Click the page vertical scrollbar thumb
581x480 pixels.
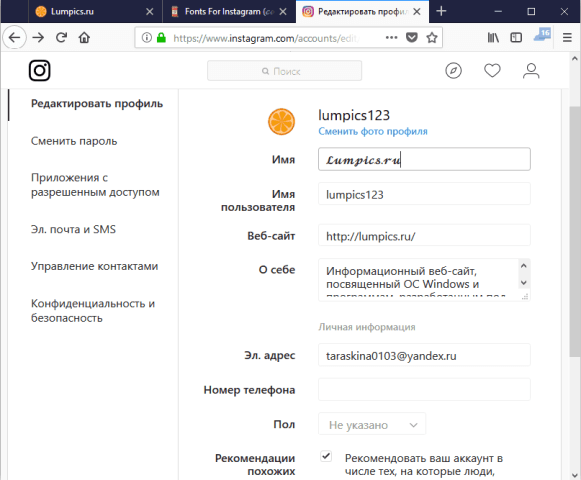click(574, 232)
